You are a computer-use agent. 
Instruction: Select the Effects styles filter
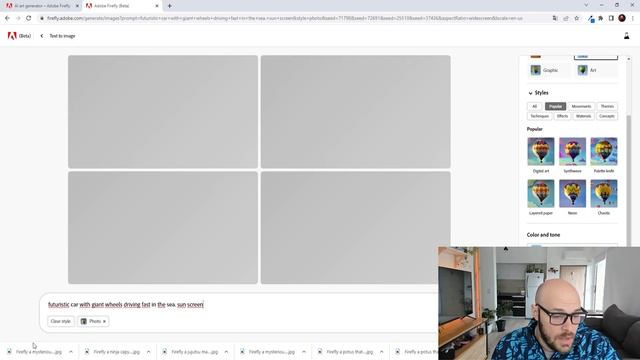[x=562, y=116]
